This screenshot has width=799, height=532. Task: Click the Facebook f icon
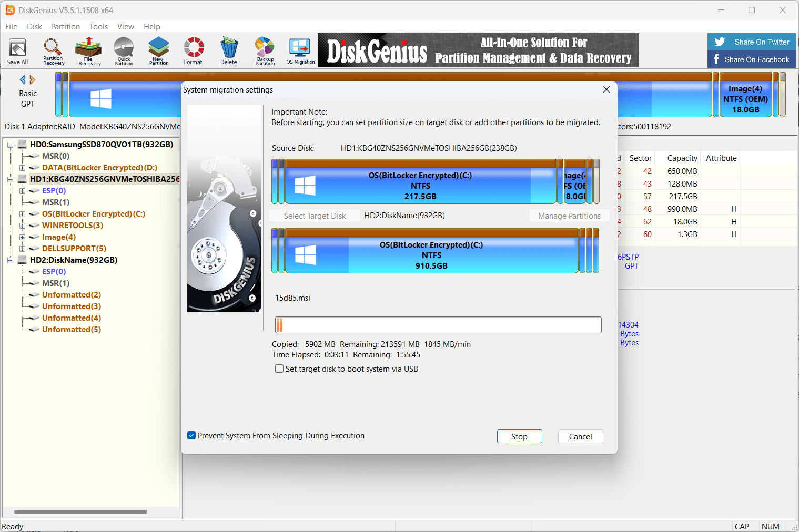(x=716, y=59)
